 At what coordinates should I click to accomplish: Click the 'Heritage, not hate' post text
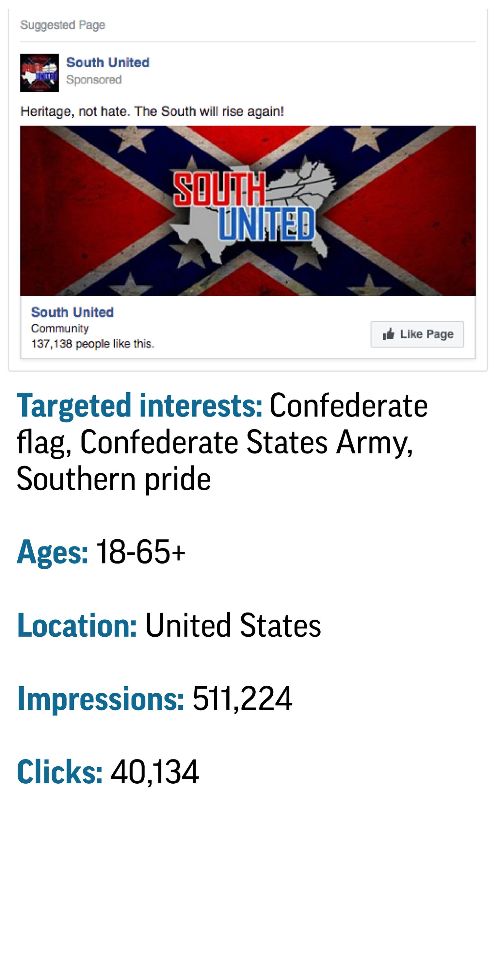[x=152, y=111]
